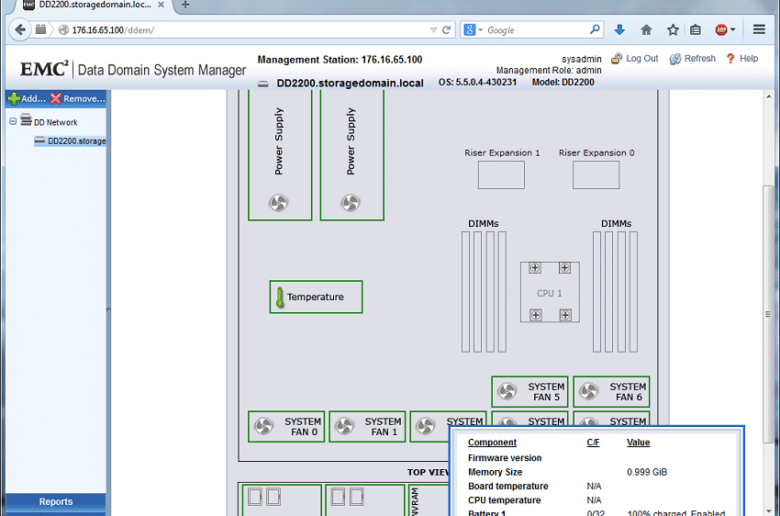Open the browser hamburger menu
Screen dimensions: 780x516
[759, 30]
